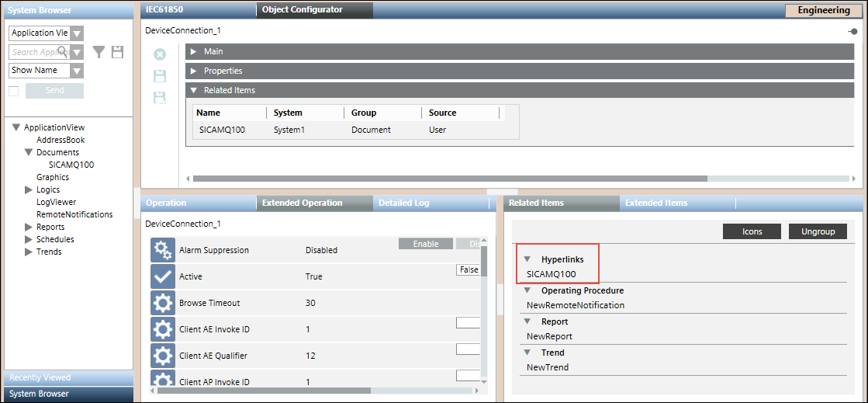Switch to the Extended Items tab
This screenshot has width=868, height=403.
(655, 203)
